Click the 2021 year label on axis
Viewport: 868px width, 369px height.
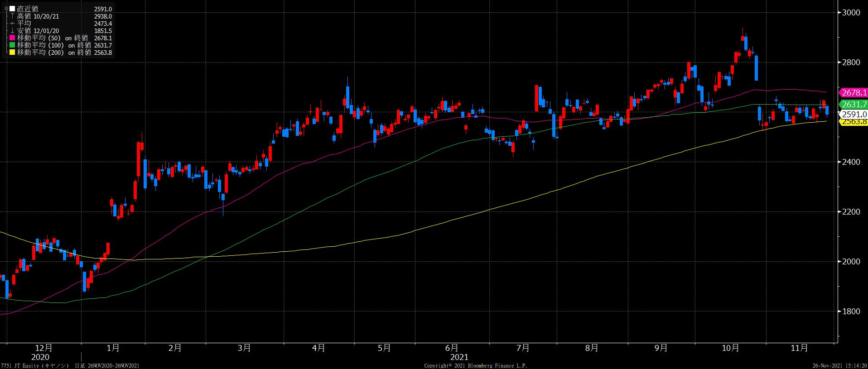pyautogui.click(x=459, y=357)
